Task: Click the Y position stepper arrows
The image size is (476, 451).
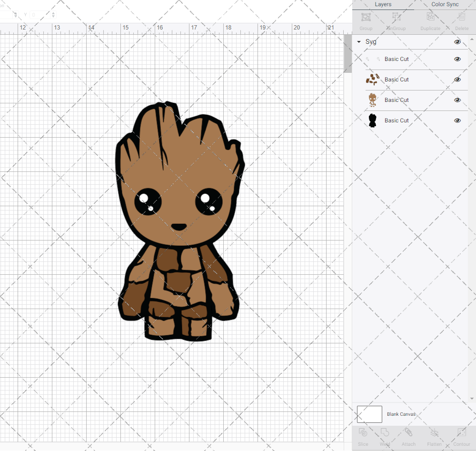Action: point(53,15)
